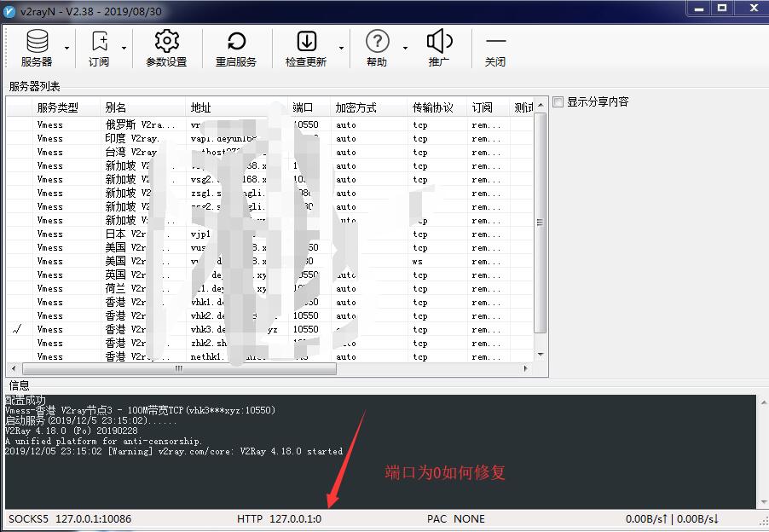Select the 荷兰 V2ray server row

click(270, 288)
